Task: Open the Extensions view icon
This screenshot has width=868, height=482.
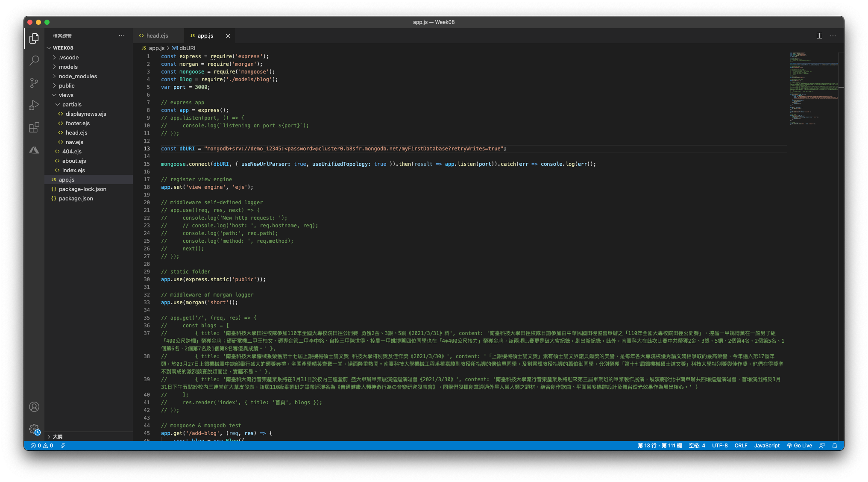Action: (x=34, y=127)
